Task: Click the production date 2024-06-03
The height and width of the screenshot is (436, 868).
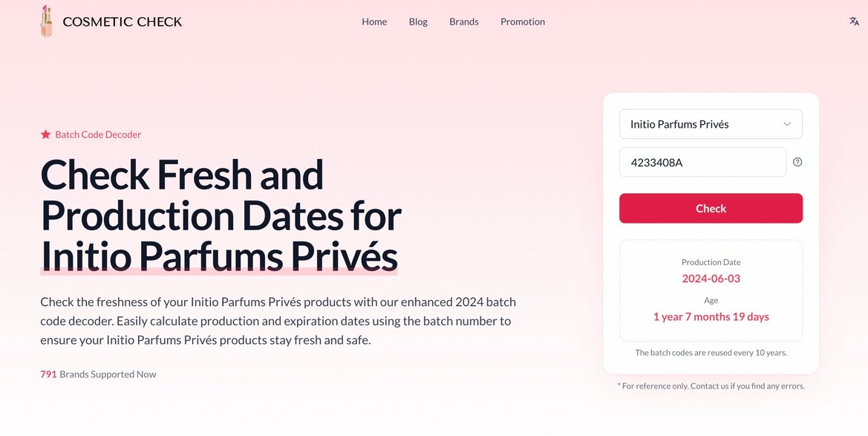Action: (x=711, y=279)
